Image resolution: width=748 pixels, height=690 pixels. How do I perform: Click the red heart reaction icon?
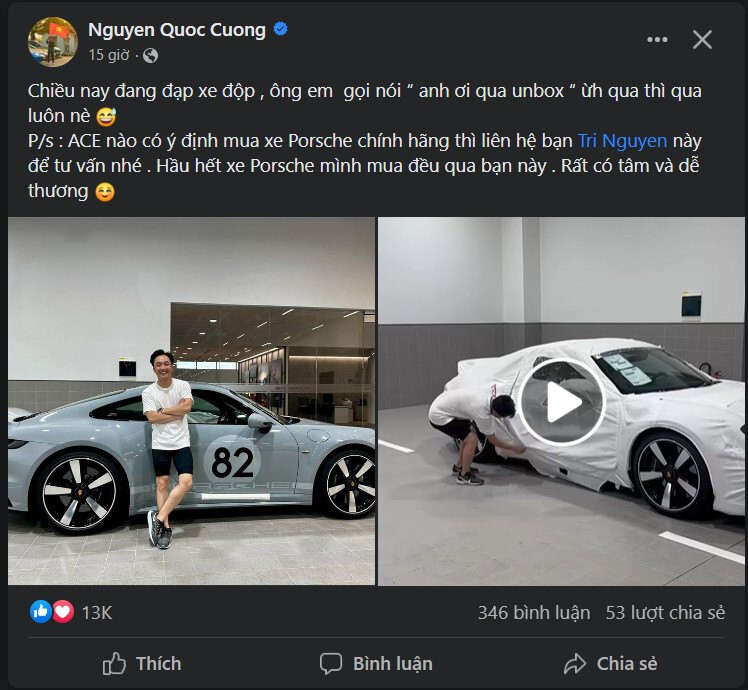tap(63, 611)
